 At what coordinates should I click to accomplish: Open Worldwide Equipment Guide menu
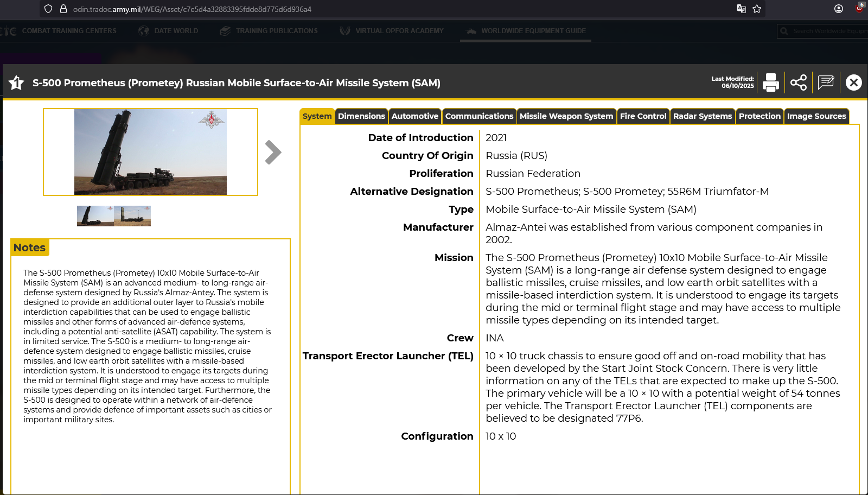pos(526,31)
